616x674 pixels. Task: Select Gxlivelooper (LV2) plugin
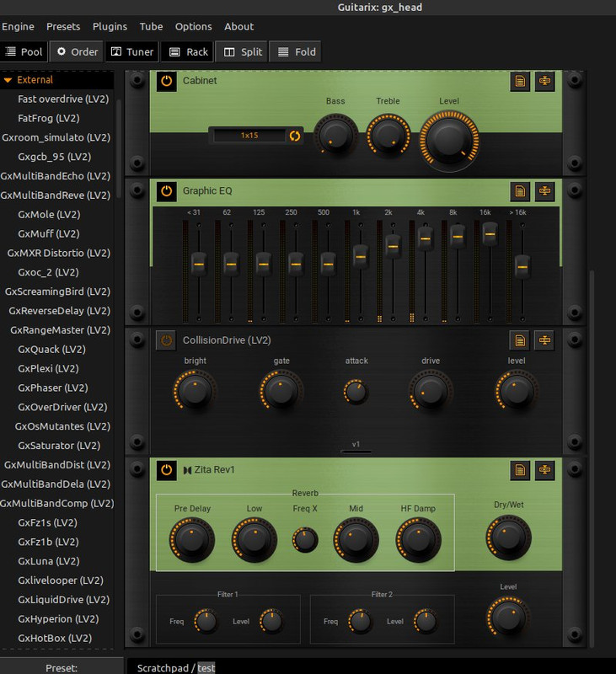[x=61, y=580]
